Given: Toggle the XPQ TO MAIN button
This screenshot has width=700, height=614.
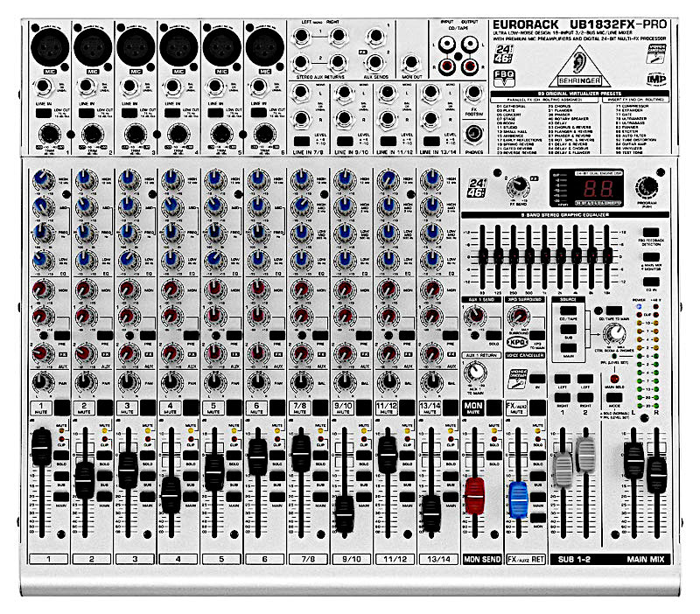Looking at the screenshot, I should (537, 336).
